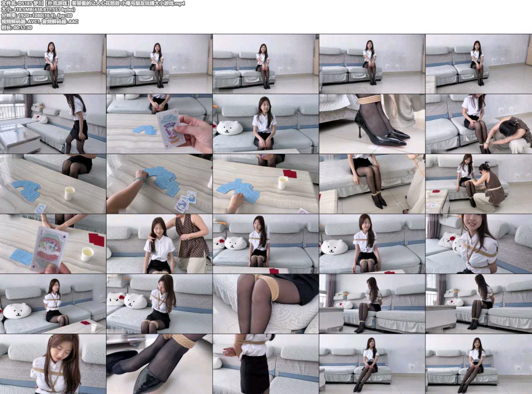This screenshot has height=394, width=532.
Task: Select the AVC1 video codec info line
Action: [x=39, y=22]
